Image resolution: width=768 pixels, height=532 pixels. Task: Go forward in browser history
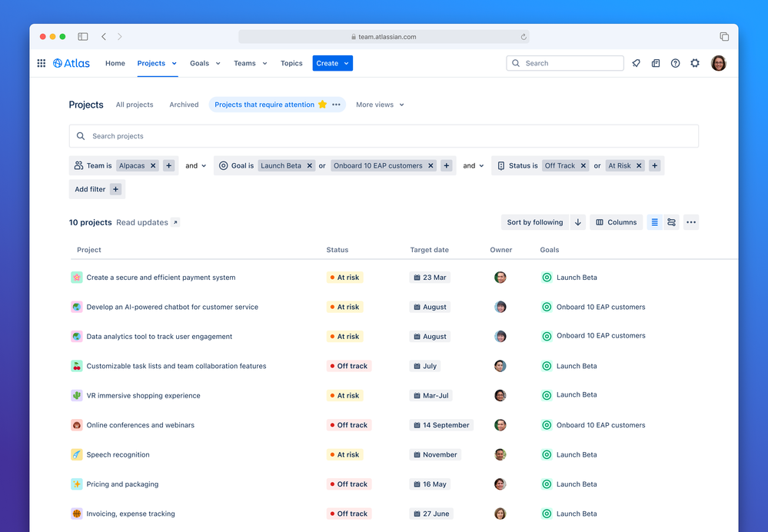(x=119, y=37)
